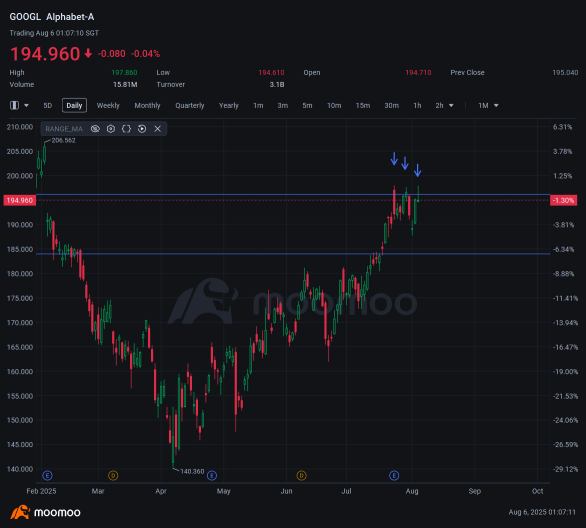Click the chart layout split icon
The height and width of the screenshot is (528, 586).
tap(15, 105)
